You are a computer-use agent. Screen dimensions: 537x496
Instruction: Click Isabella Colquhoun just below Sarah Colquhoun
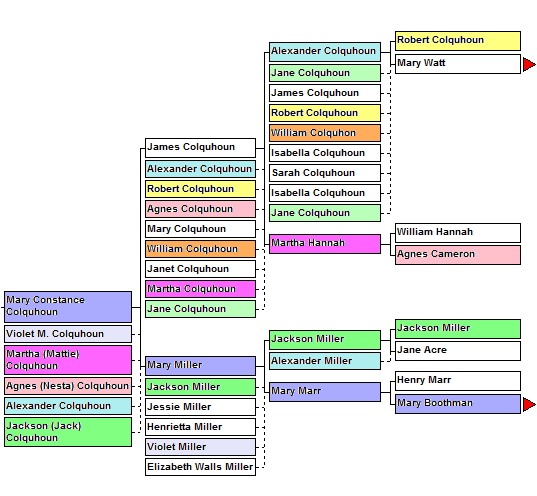coord(325,193)
